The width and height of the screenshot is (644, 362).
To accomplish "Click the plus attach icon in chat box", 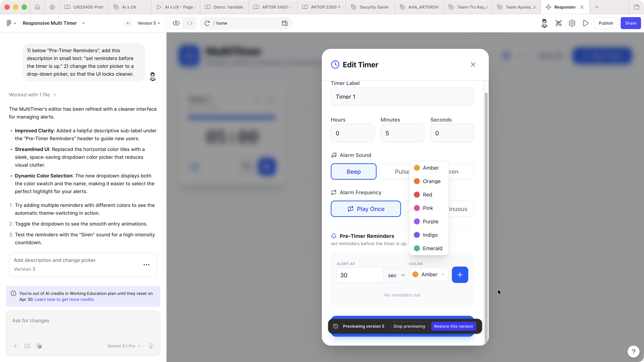I will pos(15,346).
